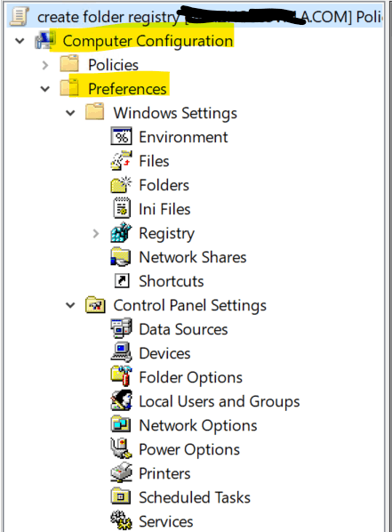
Task: Click the Shortcuts arrow icon
Action: [x=122, y=280]
